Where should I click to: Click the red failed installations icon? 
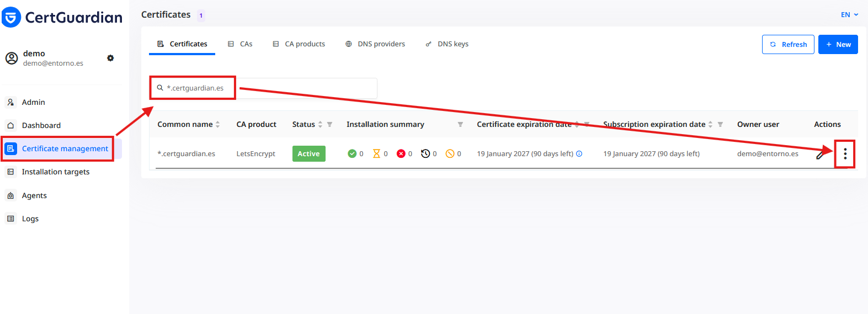[401, 153]
